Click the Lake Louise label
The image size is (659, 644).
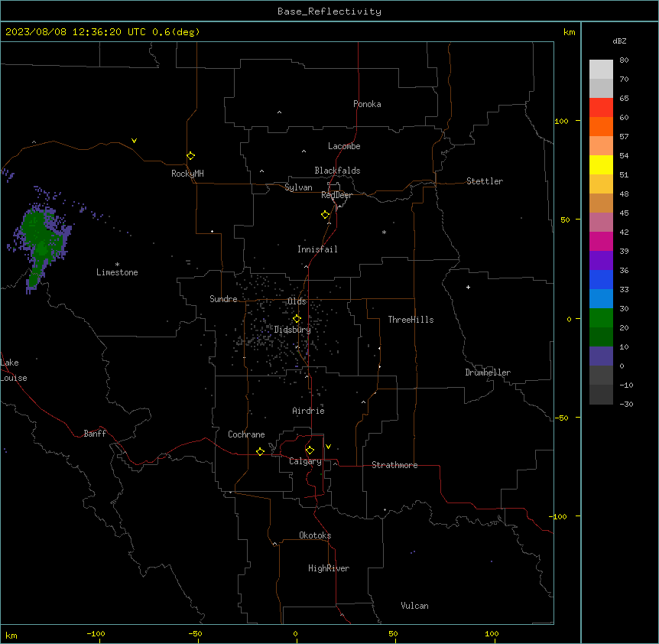coord(14,370)
